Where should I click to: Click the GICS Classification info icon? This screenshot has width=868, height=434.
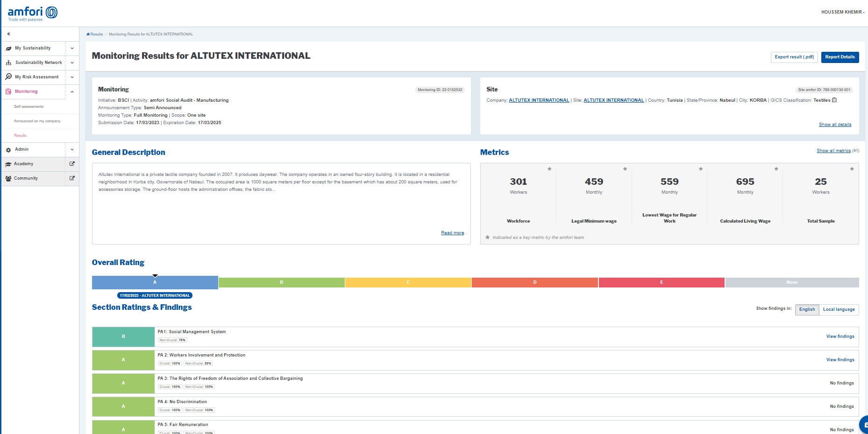(x=834, y=100)
